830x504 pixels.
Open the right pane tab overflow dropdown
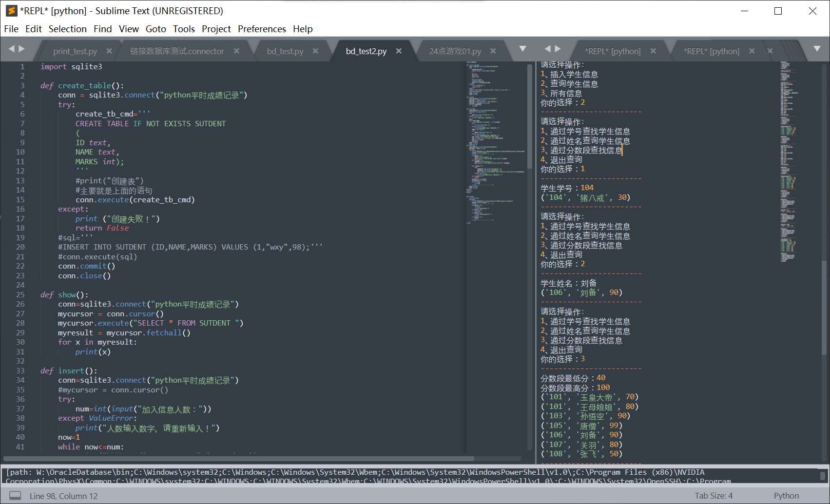[x=817, y=49]
